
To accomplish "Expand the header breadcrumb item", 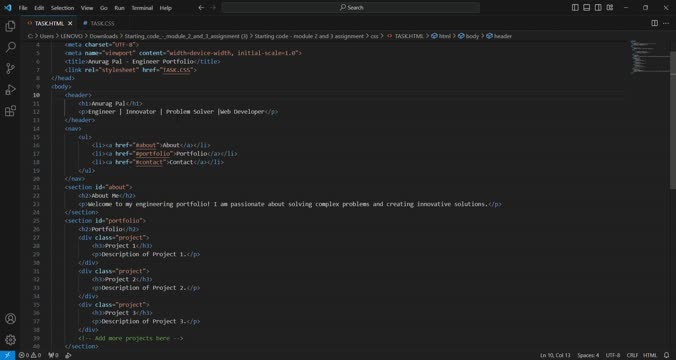I will point(499,36).
